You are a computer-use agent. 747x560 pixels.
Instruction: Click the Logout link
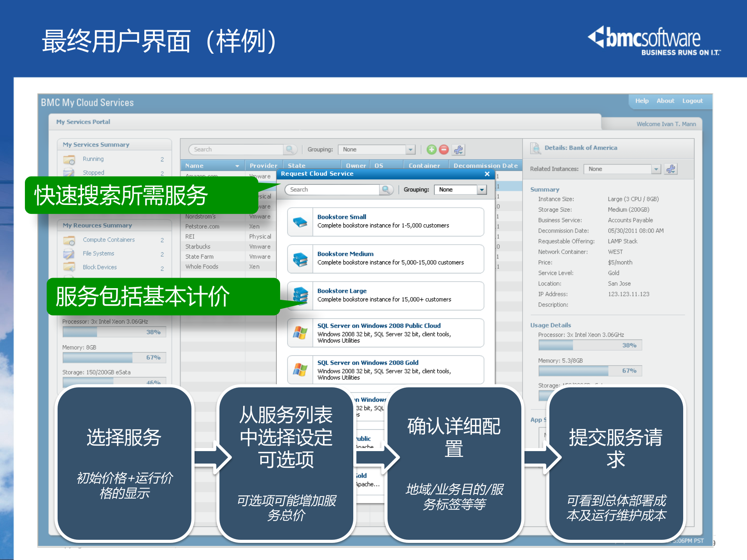(x=693, y=101)
